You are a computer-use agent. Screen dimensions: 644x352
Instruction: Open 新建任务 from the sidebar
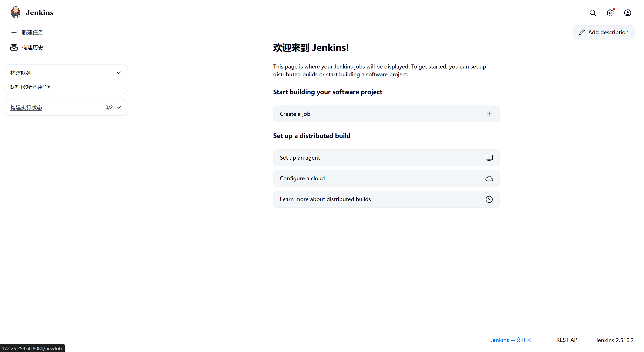[x=32, y=32]
